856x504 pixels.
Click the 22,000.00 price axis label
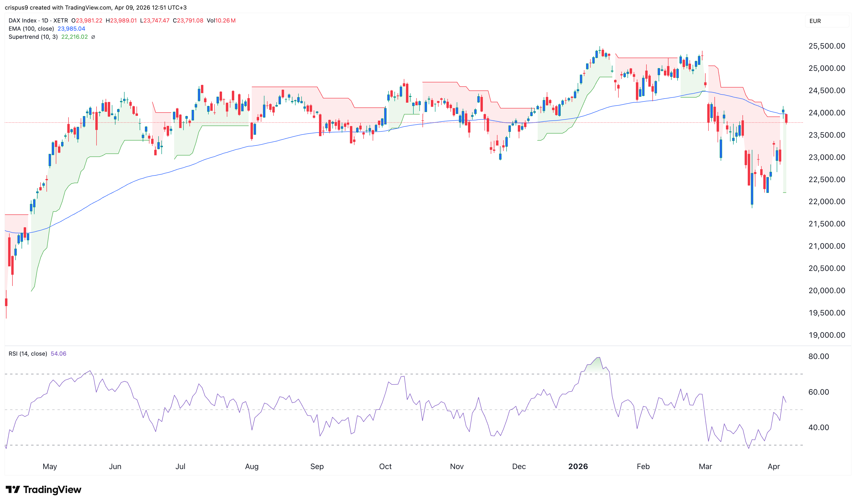[827, 202]
